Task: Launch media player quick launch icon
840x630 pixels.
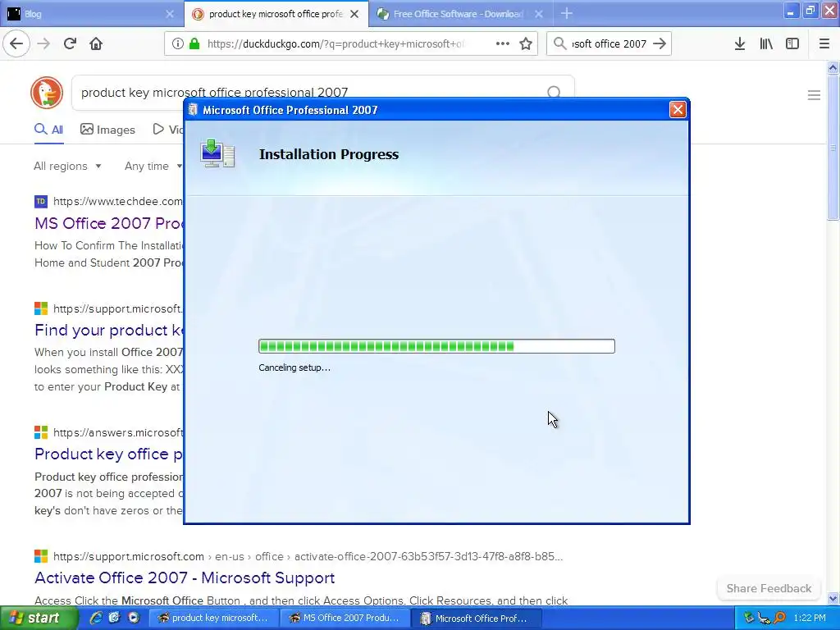Action: click(x=134, y=618)
